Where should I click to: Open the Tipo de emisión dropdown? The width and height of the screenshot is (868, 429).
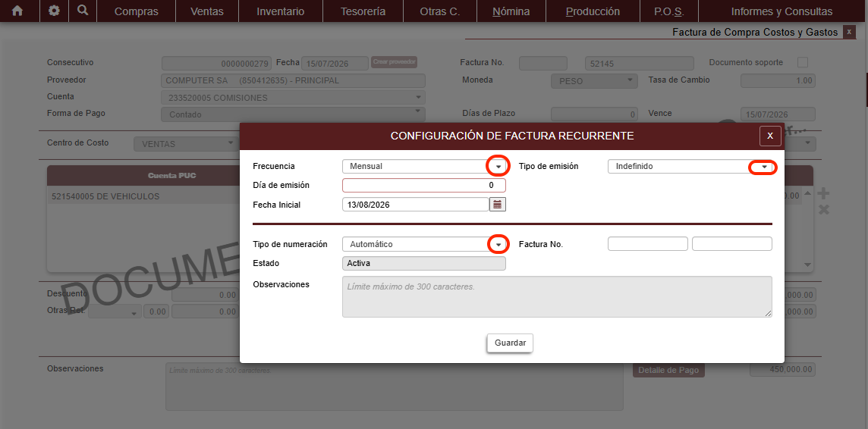764,167
